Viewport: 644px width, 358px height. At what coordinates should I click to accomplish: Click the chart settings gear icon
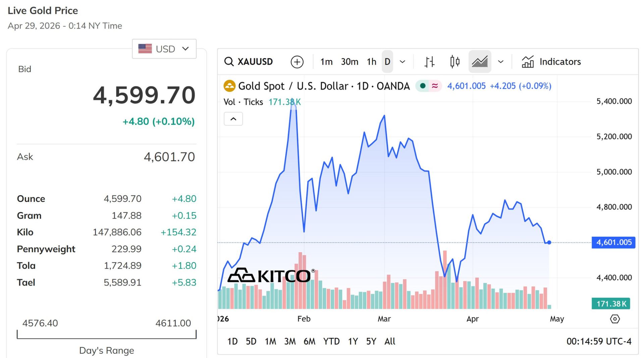click(x=616, y=319)
